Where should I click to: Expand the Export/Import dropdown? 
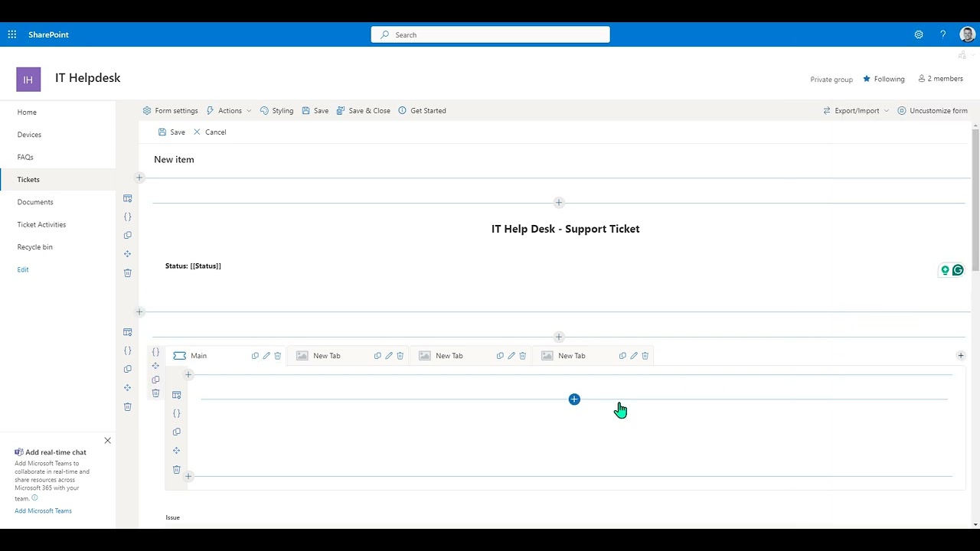point(856,111)
